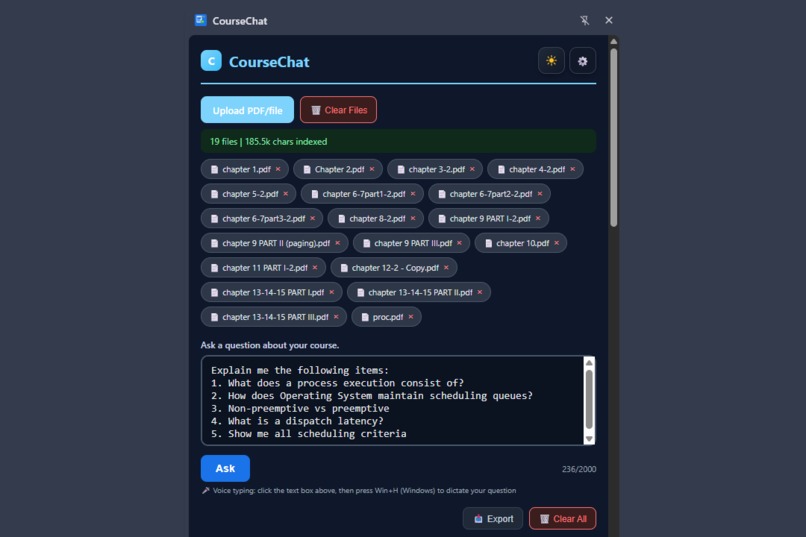Click the question box scrollbar thumb
Image resolution: width=806 pixels, height=537 pixels.
click(x=589, y=398)
